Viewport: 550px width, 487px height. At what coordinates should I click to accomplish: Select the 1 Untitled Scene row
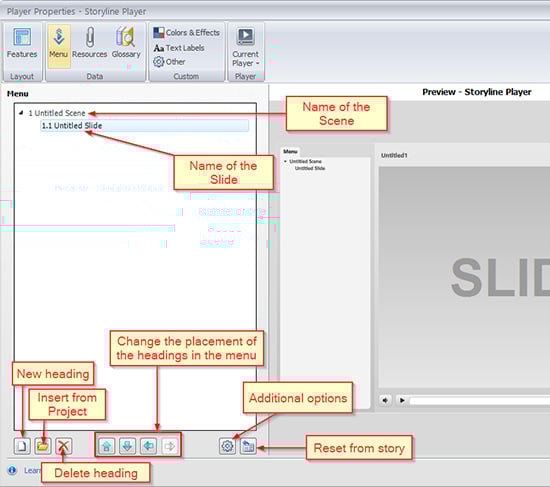(x=57, y=113)
